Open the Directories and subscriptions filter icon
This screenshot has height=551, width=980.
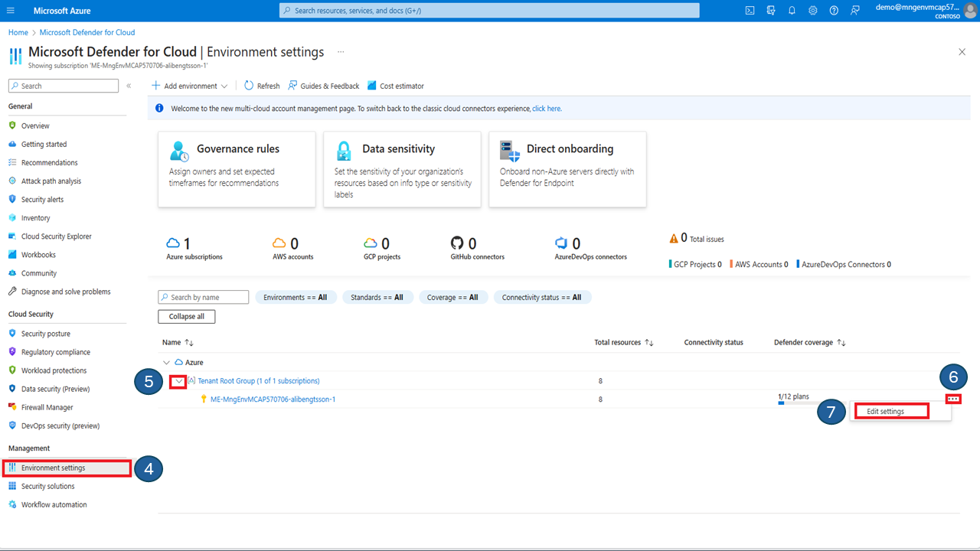tap(771, 11)
